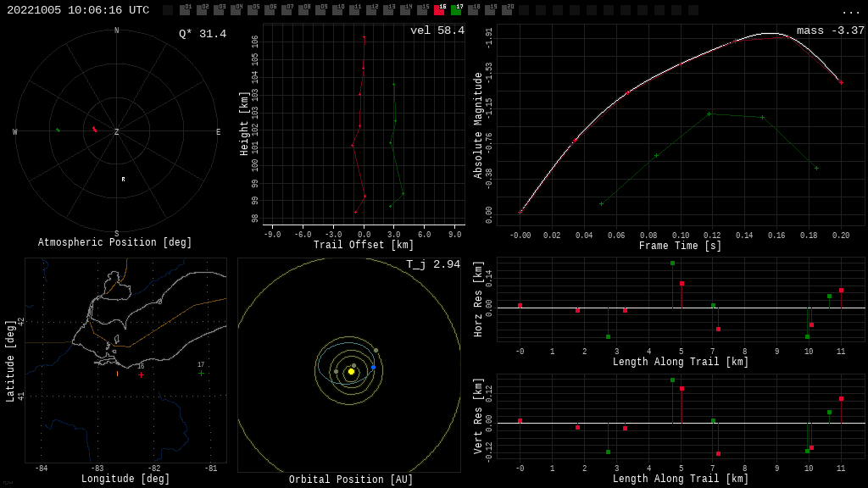
Task: Click red light-curve point at time 0.20
Action: pyautogui.click(x=841, y=82)
